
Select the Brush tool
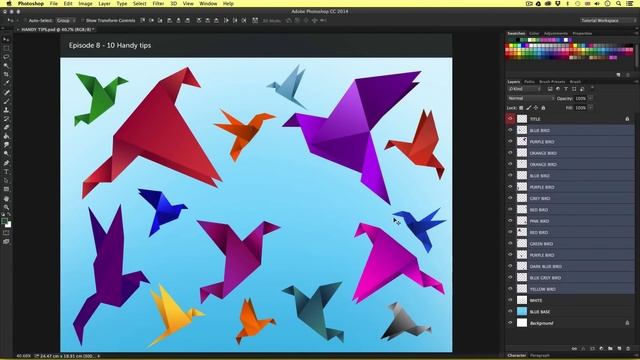click(x=6, y=101)
